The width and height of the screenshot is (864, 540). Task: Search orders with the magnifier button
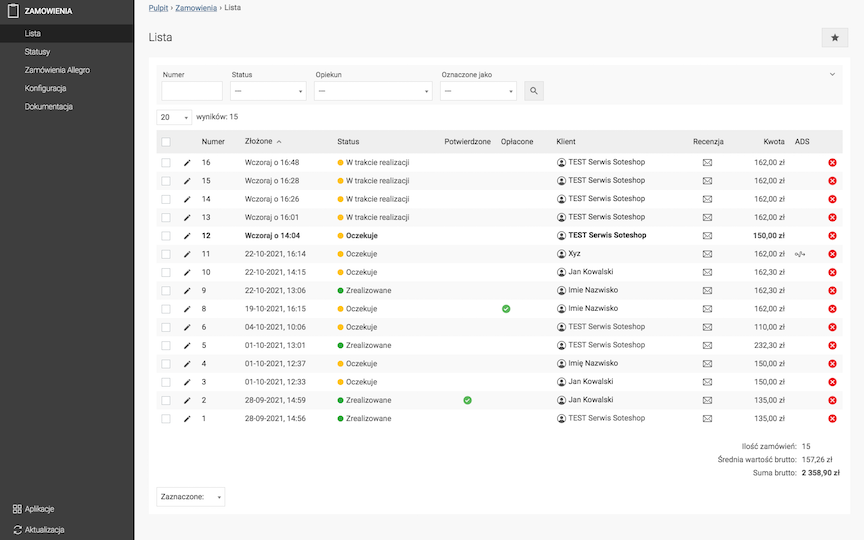click(533, 91)
